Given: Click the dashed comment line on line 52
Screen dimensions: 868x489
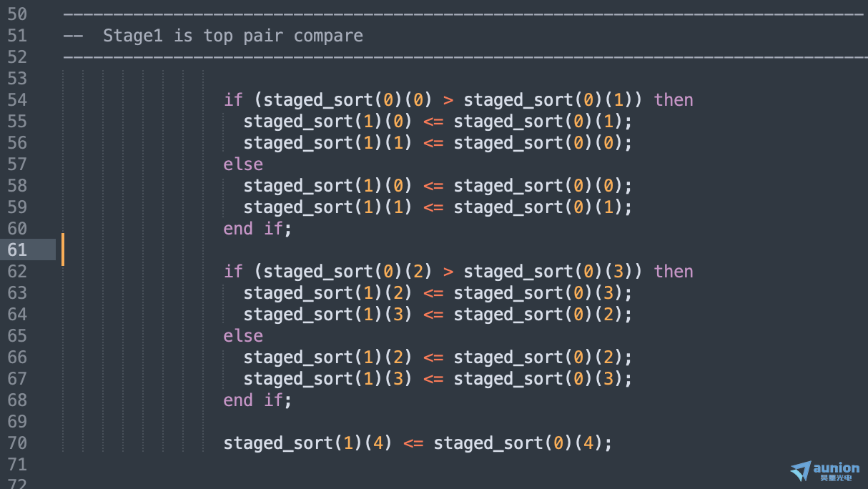Looking at the screenshot, I should (x=465, y=56).
